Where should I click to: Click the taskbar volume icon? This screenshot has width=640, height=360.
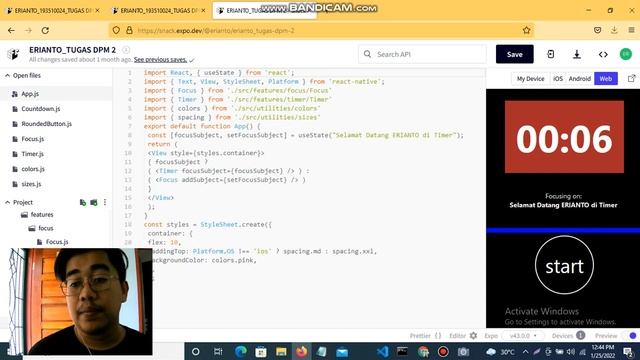coord(571,351)
